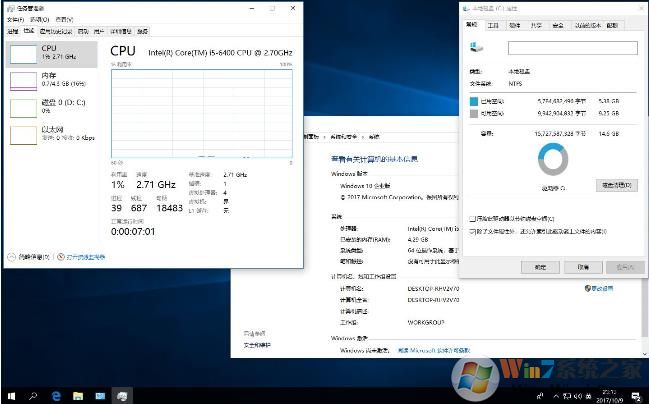This screenshot has height=404, width=649.
Task: Switch to the 用户 users tab
Action: (99, 31)
